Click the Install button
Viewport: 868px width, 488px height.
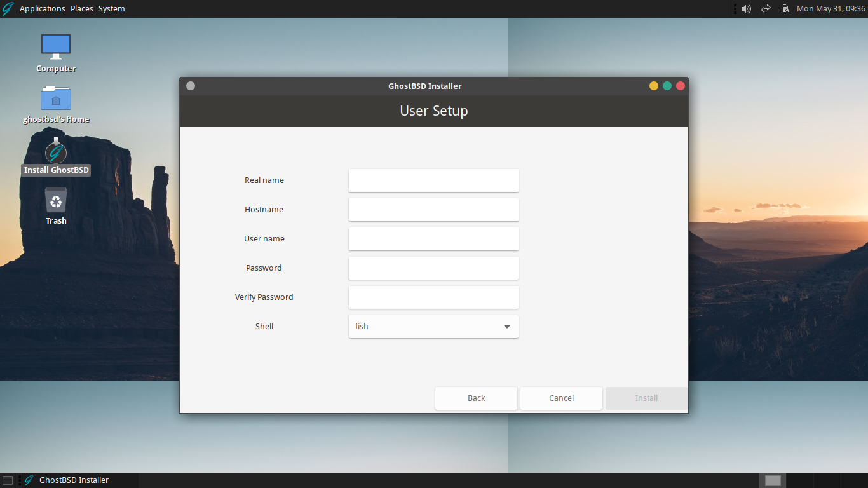[646, 398]
